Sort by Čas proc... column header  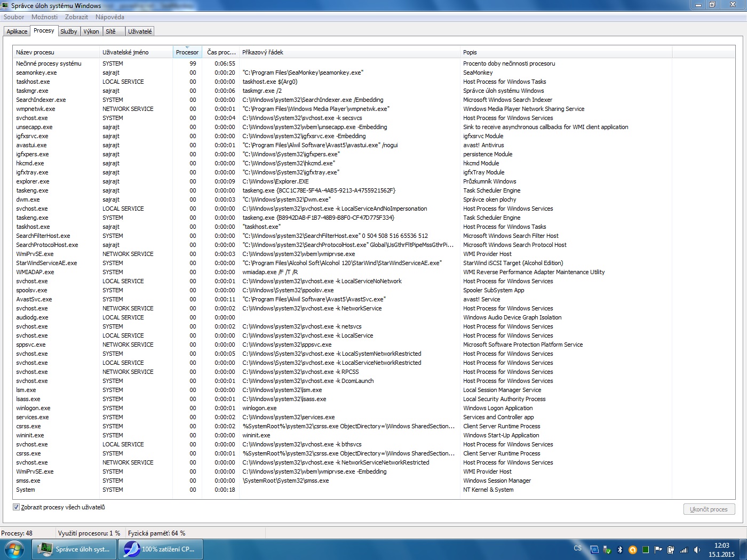coord(221,52)
